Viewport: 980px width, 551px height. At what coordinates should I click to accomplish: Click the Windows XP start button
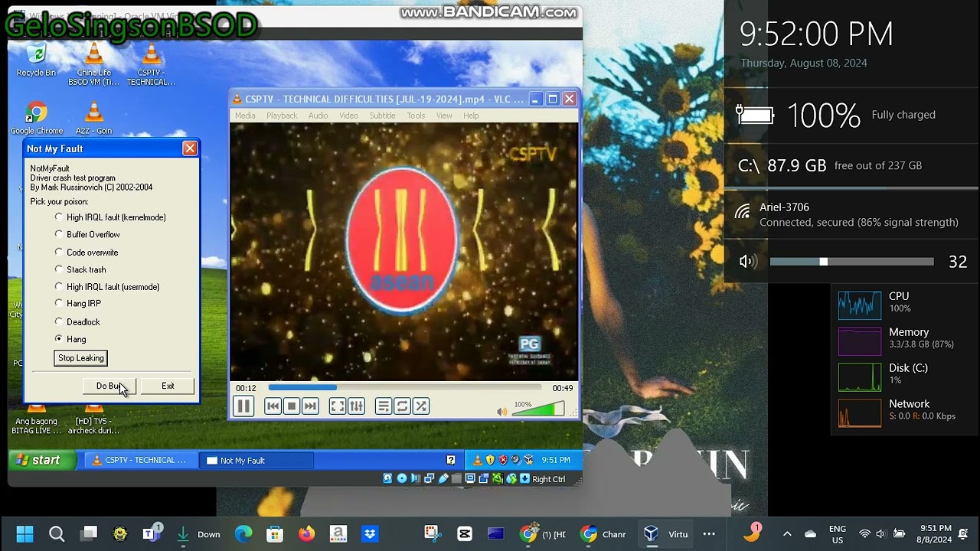42,460
